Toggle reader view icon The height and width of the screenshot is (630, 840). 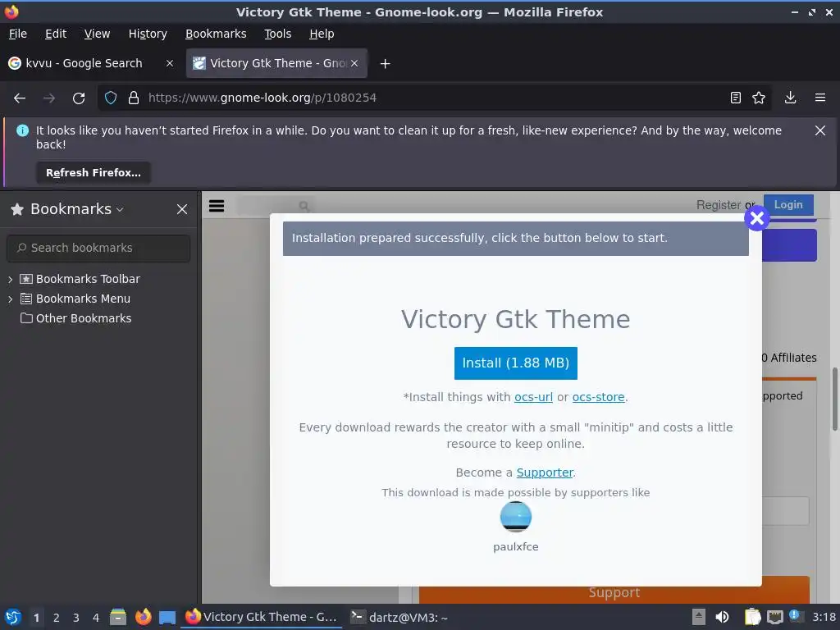pyautogui.click(x=736, y=98)
